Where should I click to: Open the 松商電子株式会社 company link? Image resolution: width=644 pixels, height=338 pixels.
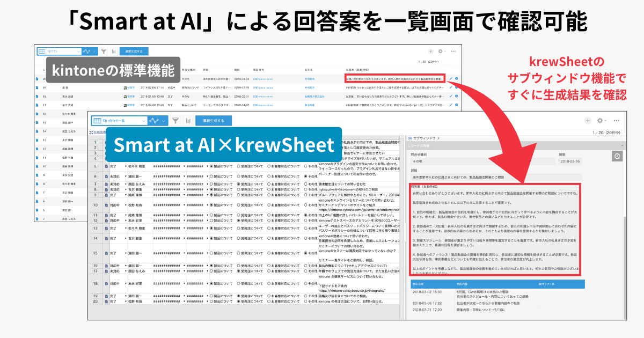click(313, 96)
